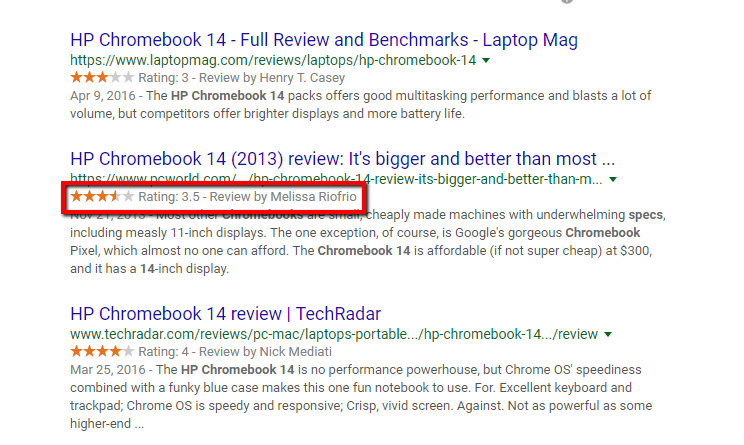Open the HP Chromebook 14 (2013) review title

tap(342, 159)
